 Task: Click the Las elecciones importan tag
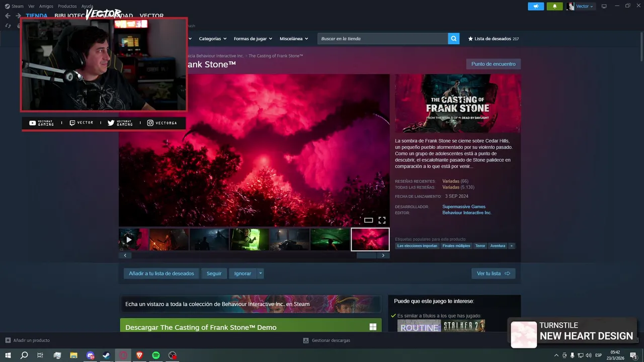click(417, 246)
